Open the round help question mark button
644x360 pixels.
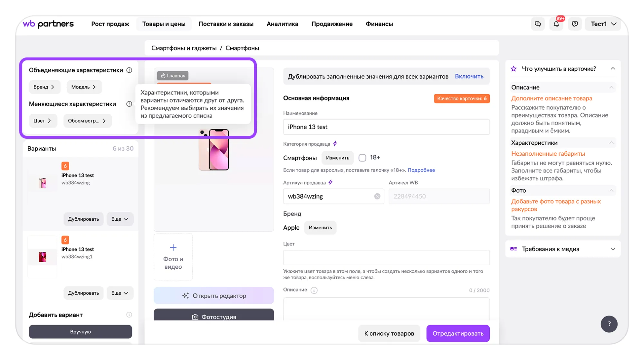click(x=609, y=324)
